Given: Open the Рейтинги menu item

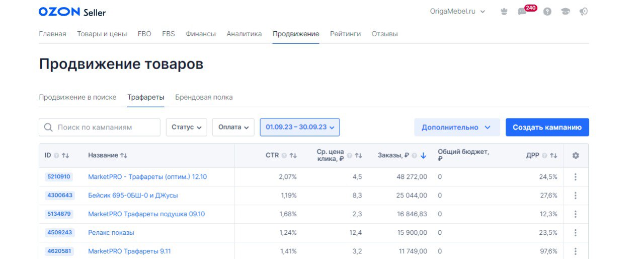Looking at the screenshot, I should point(345,34).
